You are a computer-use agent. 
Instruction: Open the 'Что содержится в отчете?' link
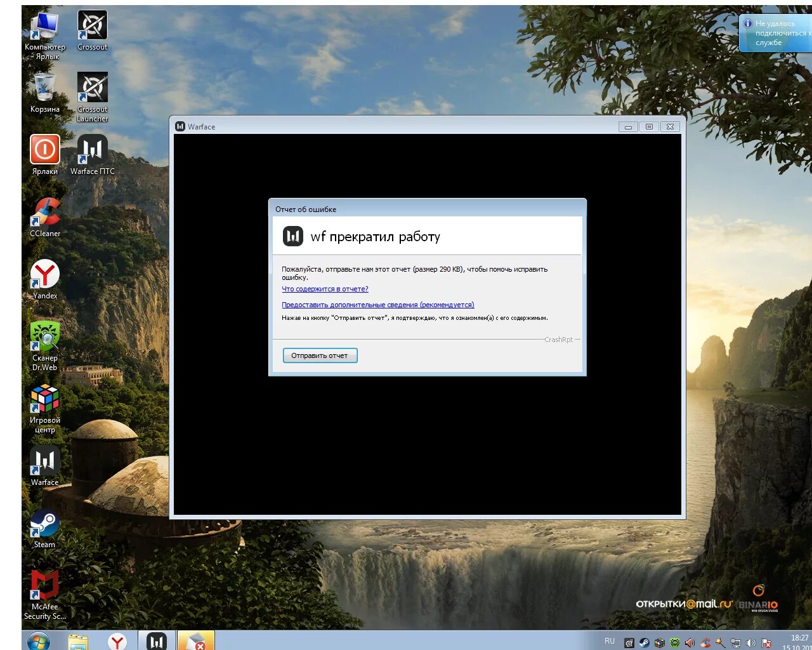(325, 289)
